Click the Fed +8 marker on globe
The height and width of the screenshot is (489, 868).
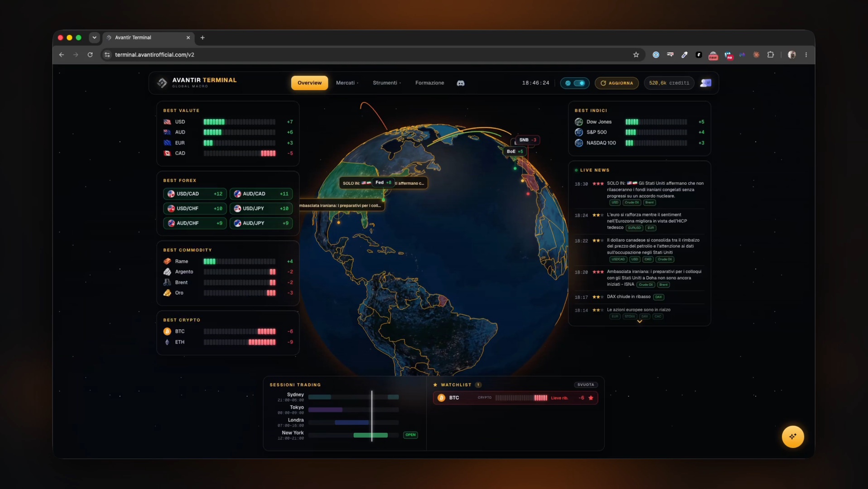(x=383, y=182)
